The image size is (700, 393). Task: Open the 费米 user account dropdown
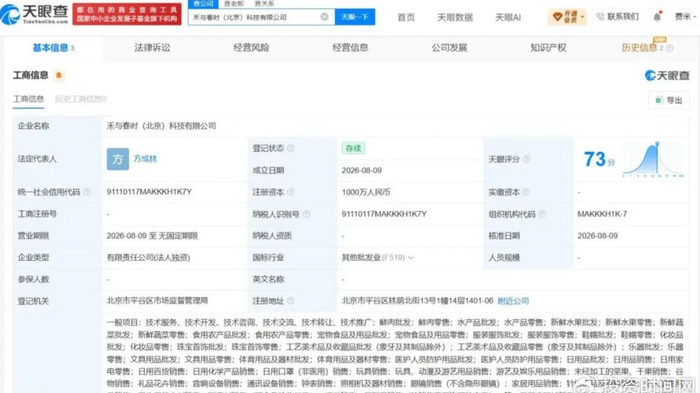685,17
